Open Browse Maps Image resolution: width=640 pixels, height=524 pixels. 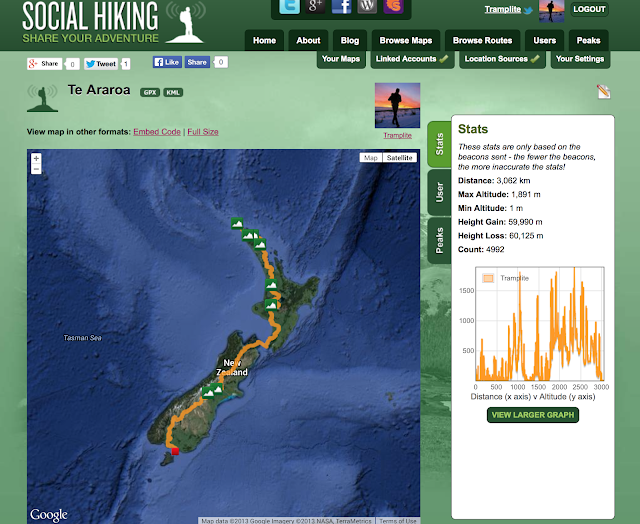[406, 40]
